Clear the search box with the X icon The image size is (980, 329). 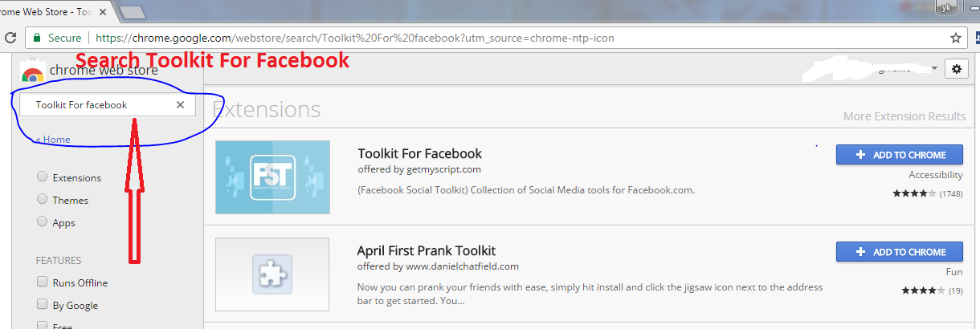click(x=180, y=104)
